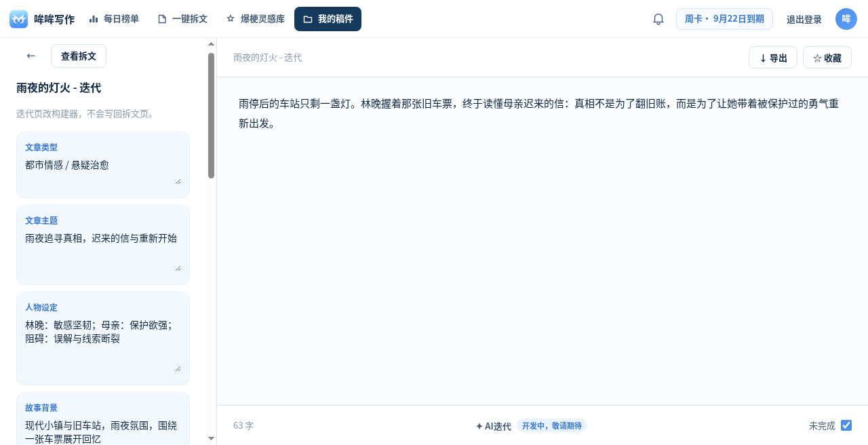Click the sidebar scrollbar thumb
This screenshot has height=445, width=868.
click(x=211, y=115)
